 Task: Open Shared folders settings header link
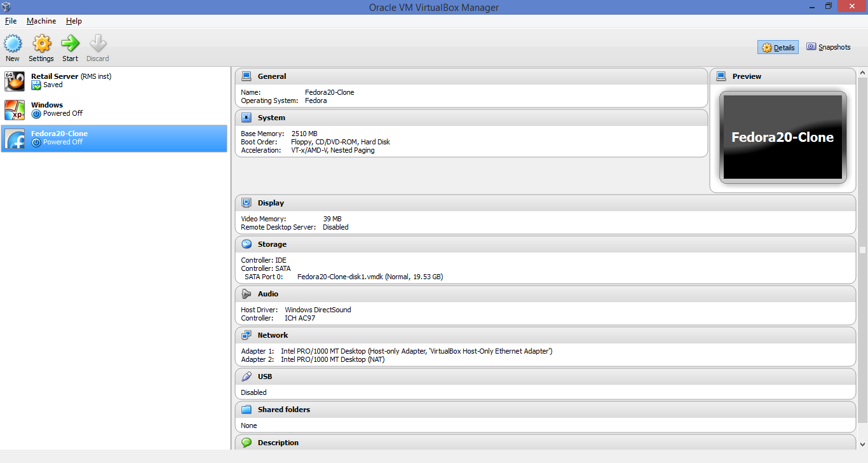(284, 410)
